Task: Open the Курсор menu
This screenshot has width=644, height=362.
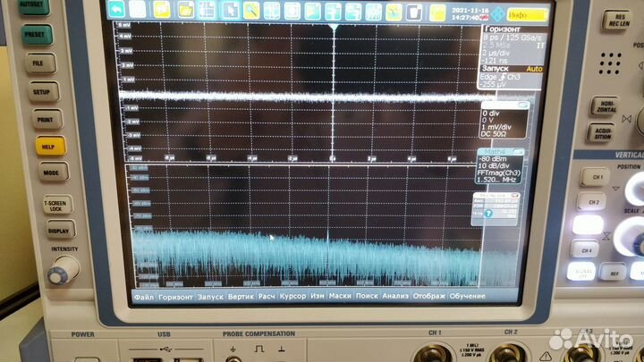Action: point(292,297)
